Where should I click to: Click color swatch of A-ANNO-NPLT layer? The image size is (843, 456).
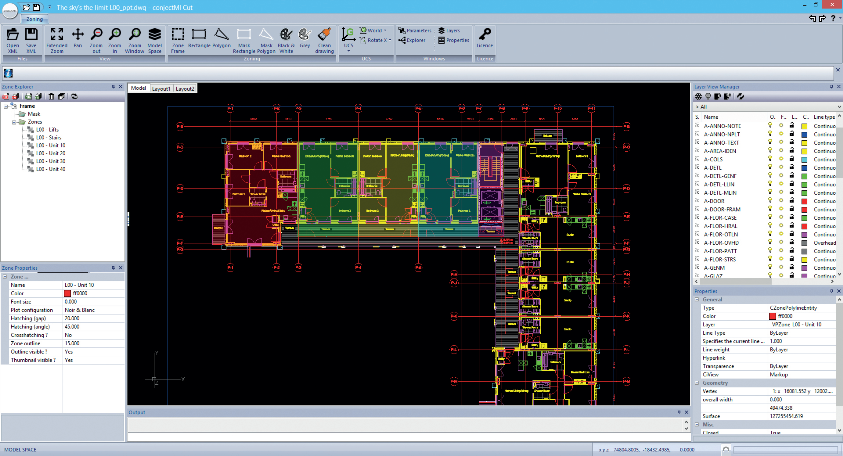click(804, 134)
